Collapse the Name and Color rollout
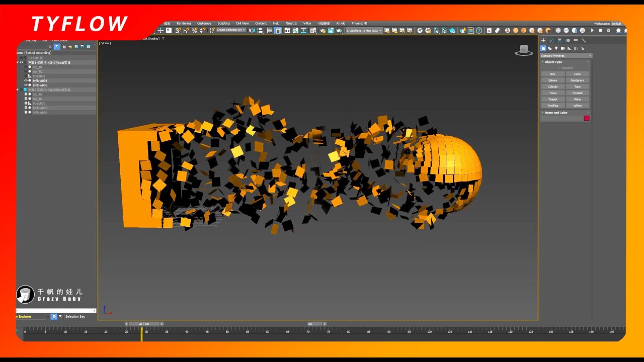The height and width of the screenshot is (362, 644). click(556, 113)
